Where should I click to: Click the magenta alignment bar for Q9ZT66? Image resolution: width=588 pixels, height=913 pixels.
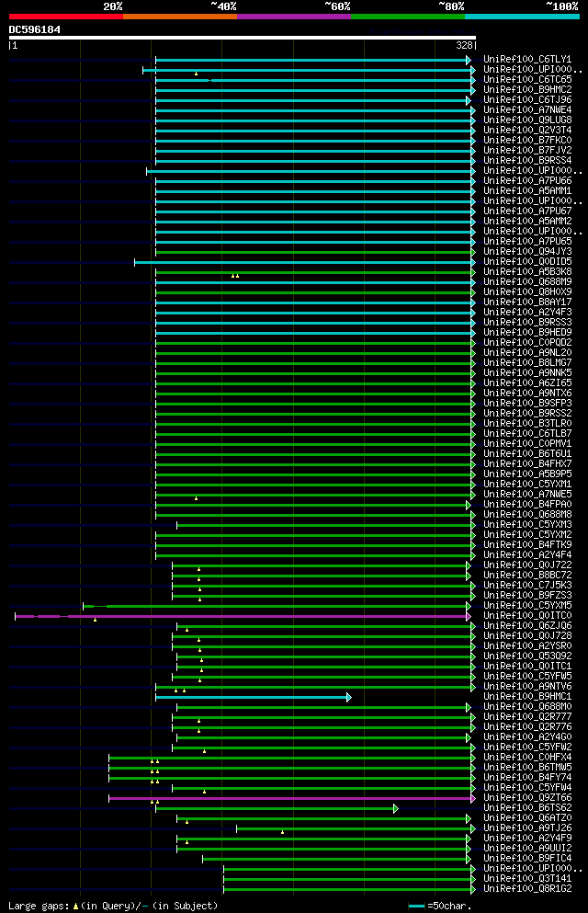(x=292, y=798)
